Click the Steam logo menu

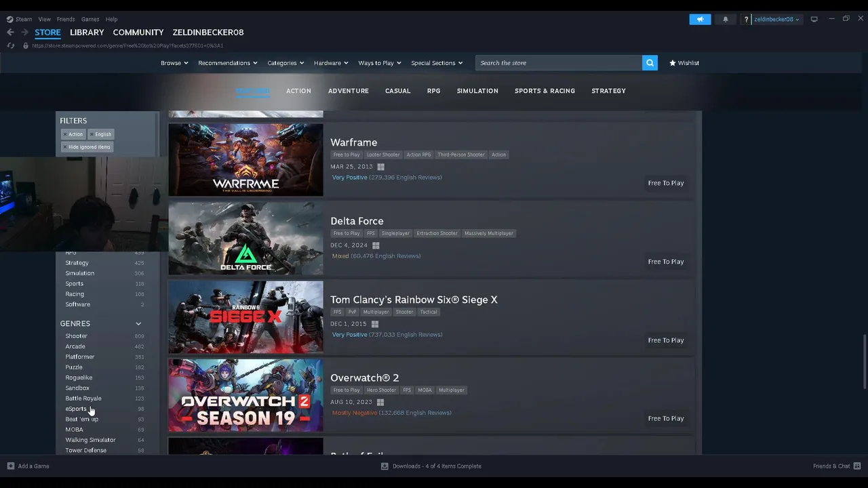point(19,19)
